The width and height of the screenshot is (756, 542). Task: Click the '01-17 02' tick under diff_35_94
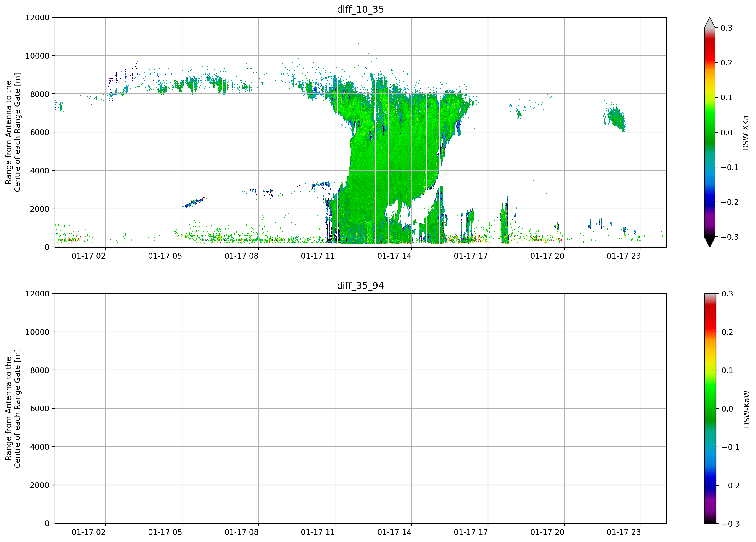tap(89, 532)
